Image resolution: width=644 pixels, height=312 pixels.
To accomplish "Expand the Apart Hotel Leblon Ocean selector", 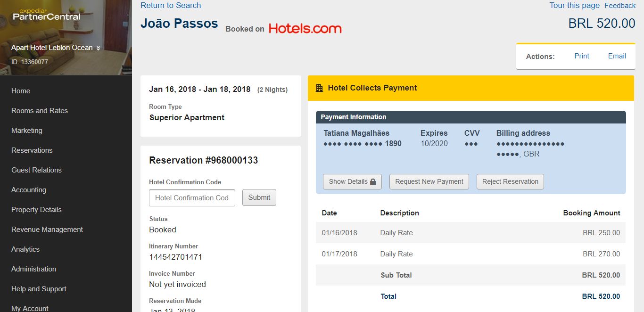I will 56,48.
